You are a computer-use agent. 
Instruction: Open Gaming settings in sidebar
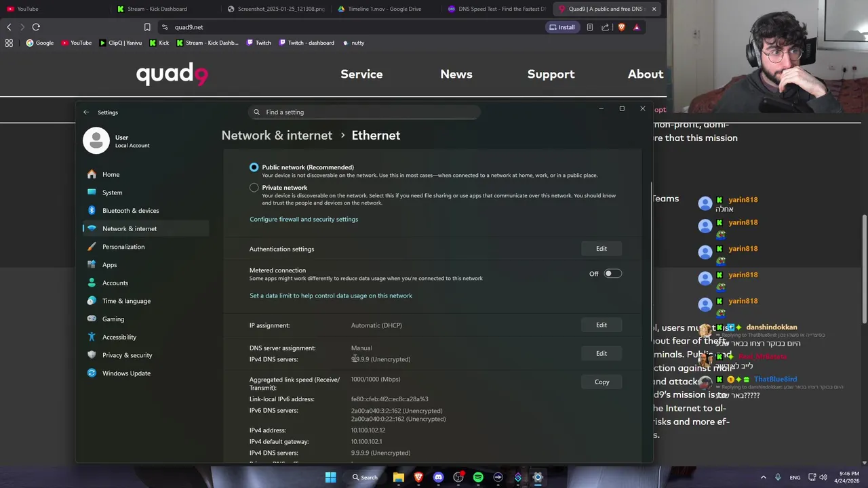coord(146,319)
